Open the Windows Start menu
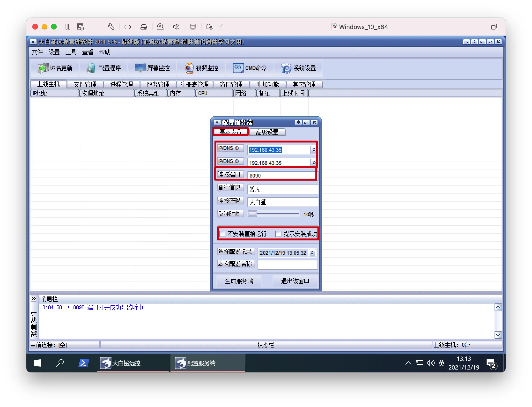 point(37,363)
